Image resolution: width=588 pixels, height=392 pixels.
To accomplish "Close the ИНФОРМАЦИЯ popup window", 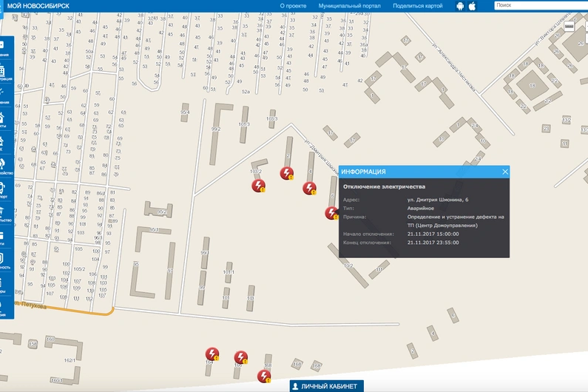I will tap(505, 172).
